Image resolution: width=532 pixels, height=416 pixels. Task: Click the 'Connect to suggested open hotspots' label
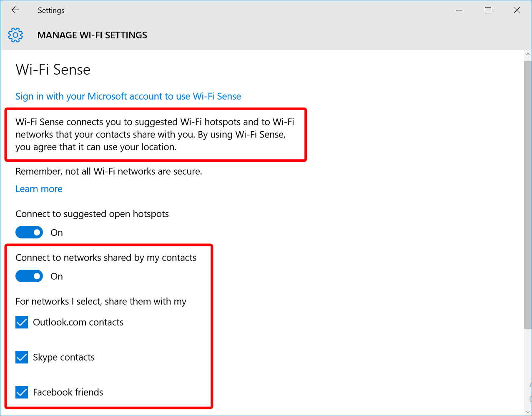click(92, 214)
